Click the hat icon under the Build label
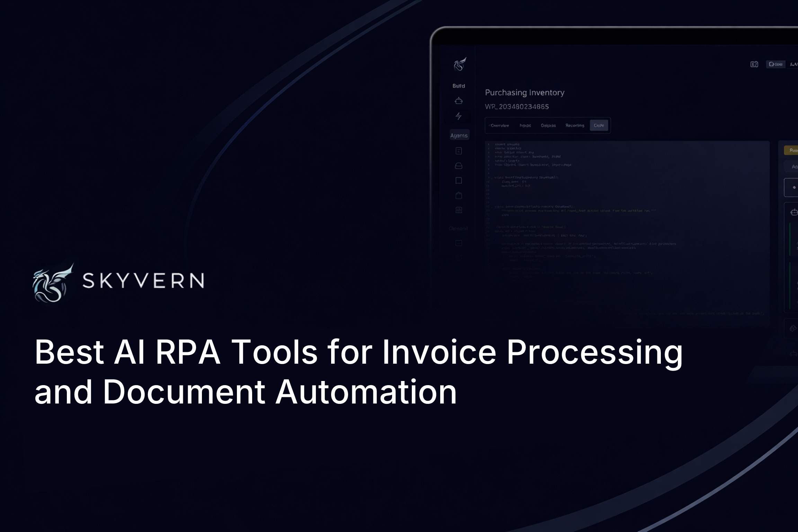 click(458, 100)
